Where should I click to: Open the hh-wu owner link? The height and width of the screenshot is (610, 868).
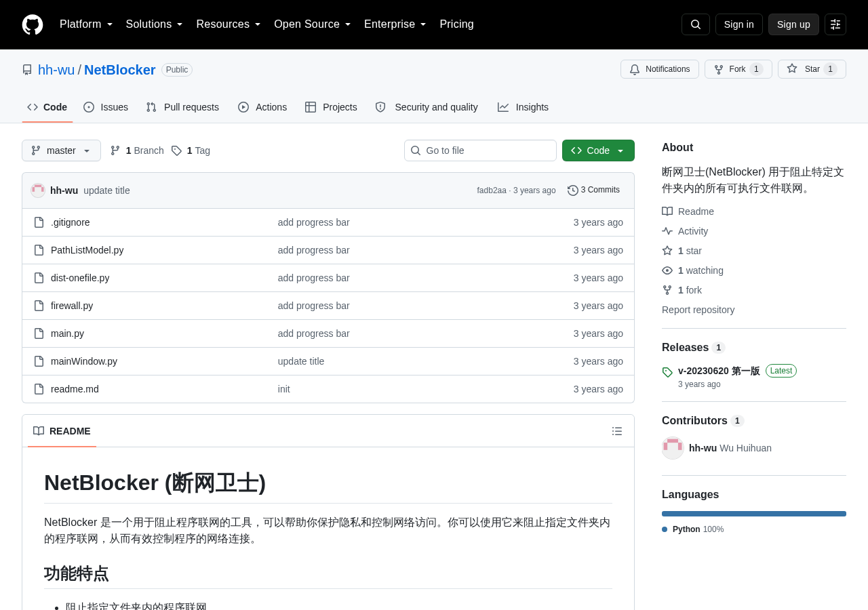(56, 70)
